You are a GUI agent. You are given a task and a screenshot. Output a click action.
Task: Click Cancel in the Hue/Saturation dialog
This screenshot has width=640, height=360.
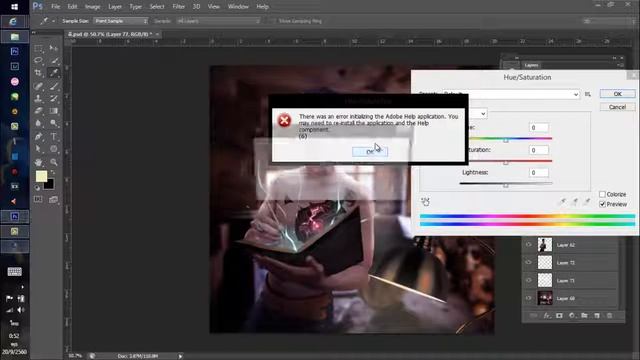pos(618,107)
